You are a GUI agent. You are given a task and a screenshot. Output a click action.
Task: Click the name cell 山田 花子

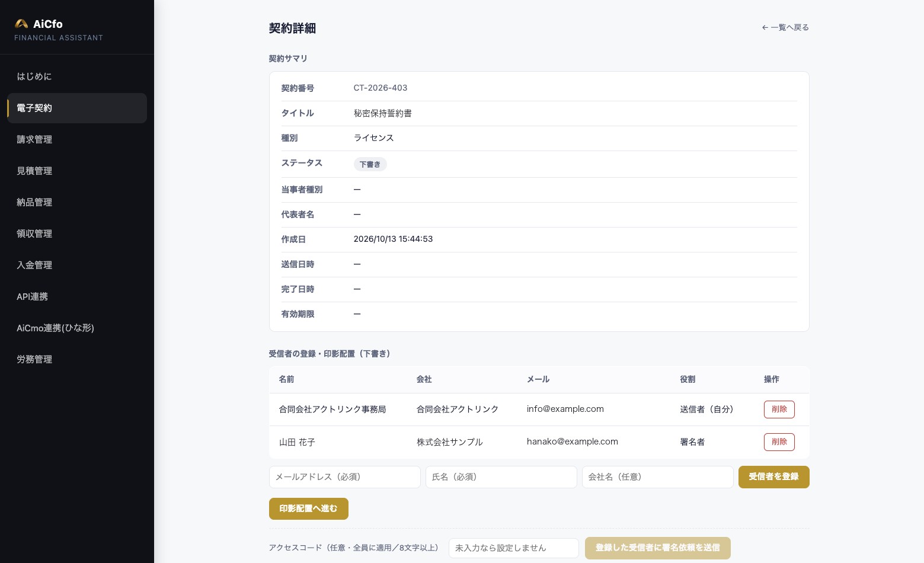tap(297, 442)
